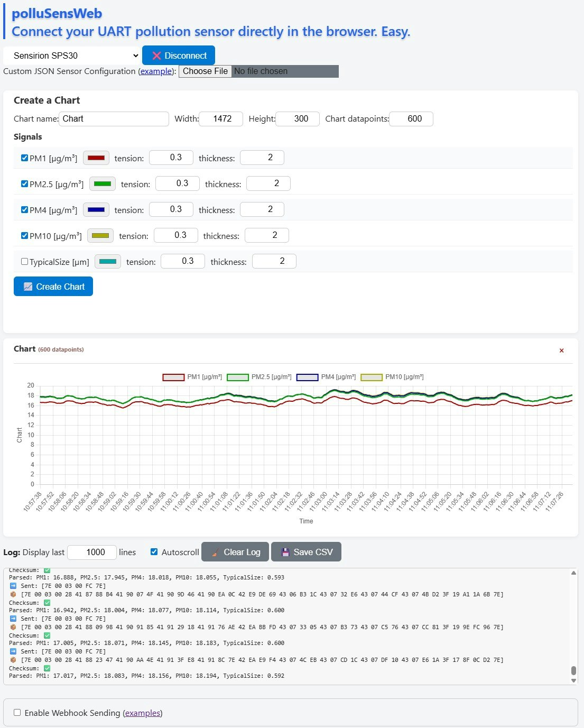Disable Autoscroll for the log

tap(154, 551)
